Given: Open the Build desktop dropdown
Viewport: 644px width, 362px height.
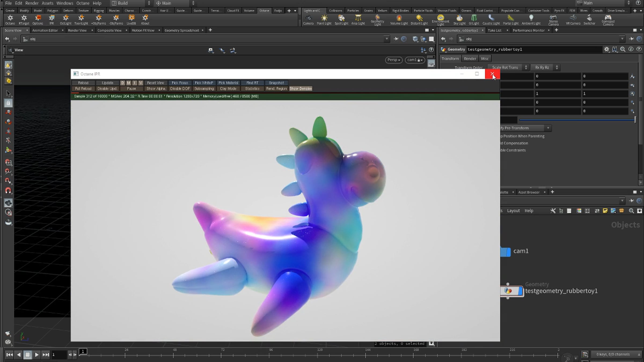Looking at the screenshot, I should (x=131, y=3).
